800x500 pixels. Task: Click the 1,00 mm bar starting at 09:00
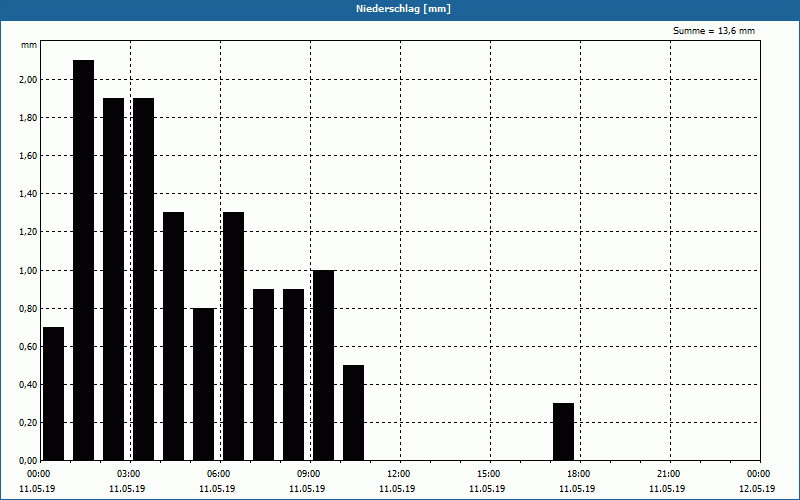pyautogui.click(x=323, y=365)
